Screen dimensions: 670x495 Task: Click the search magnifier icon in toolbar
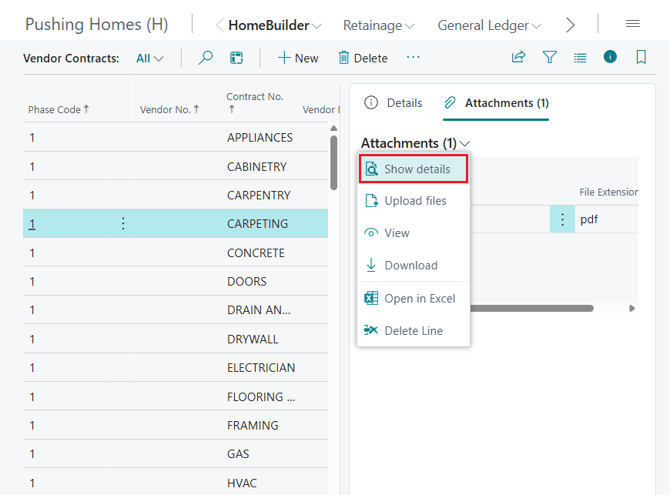tap(206, 57)
